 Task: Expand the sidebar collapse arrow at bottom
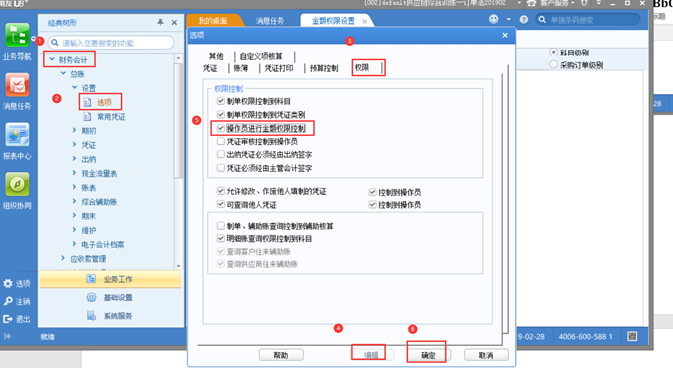tap(7, 336)
